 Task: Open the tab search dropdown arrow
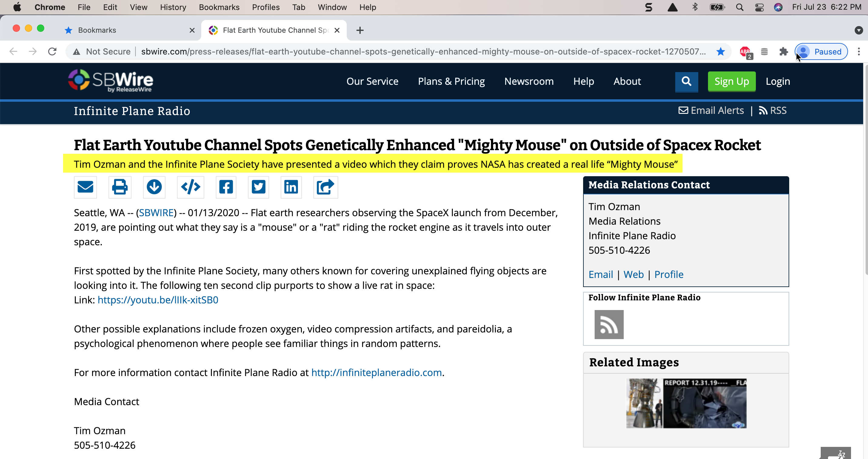point(859,30)
